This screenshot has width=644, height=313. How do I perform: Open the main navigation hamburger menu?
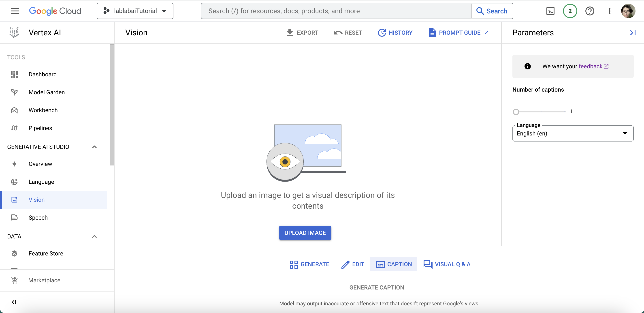15,11
